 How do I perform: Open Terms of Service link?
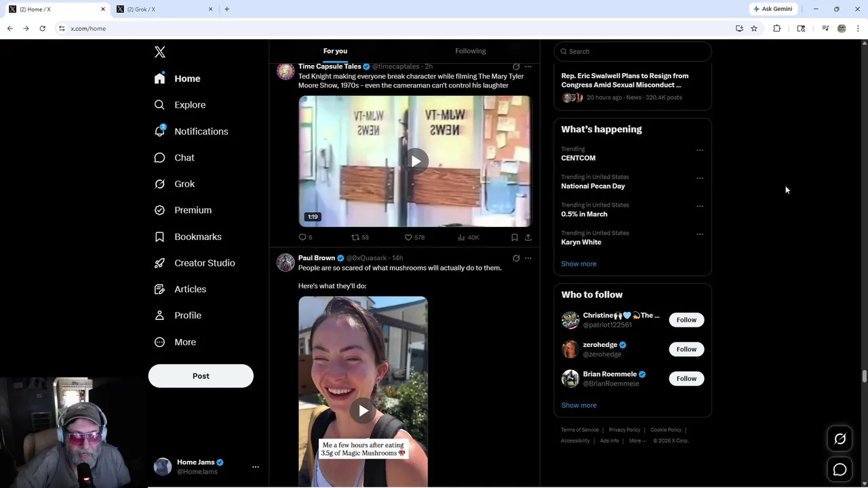pos(580,430)
